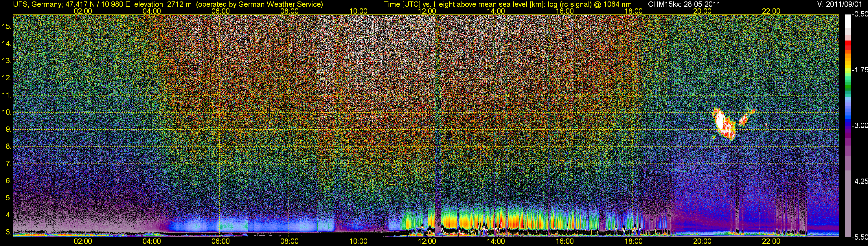Click the "02:00" label on the top time axis

click(x=83, y=11)
